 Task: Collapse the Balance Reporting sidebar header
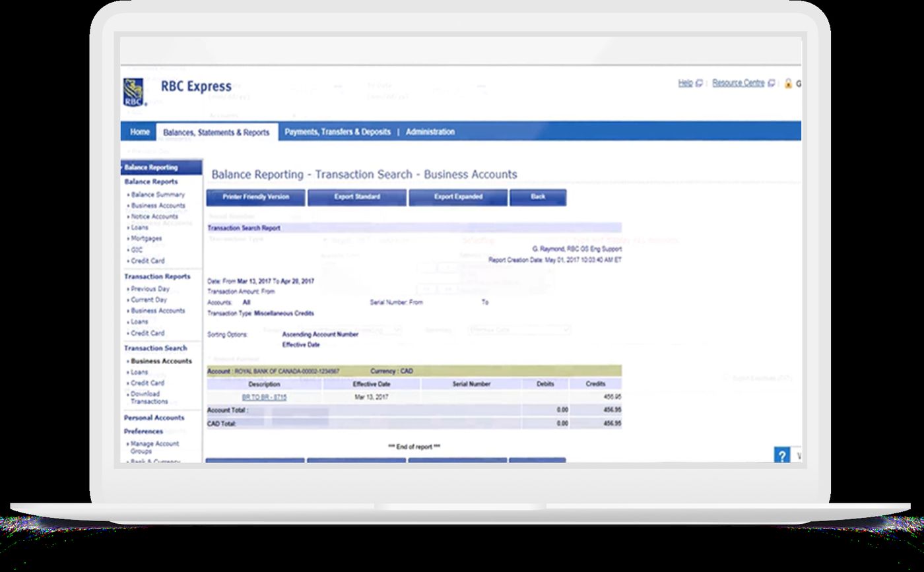[x=162, y=168]
